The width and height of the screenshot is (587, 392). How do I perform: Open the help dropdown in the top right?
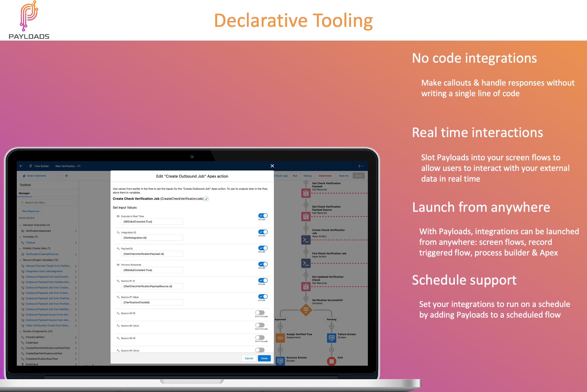(x=360, y=166)
